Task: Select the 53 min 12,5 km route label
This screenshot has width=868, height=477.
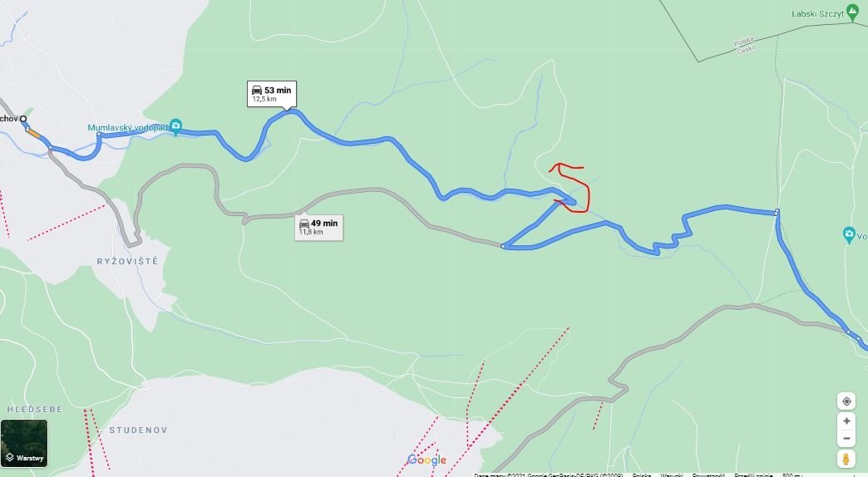Action: (x=272, y=94)
